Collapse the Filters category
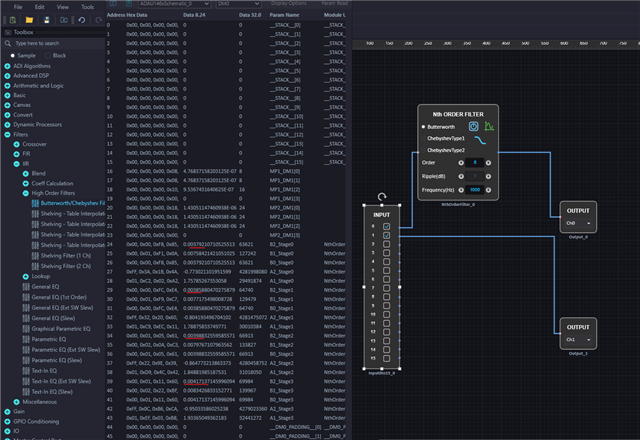The width and height of the screenshot is (640, 440). [x=7, y=135]
